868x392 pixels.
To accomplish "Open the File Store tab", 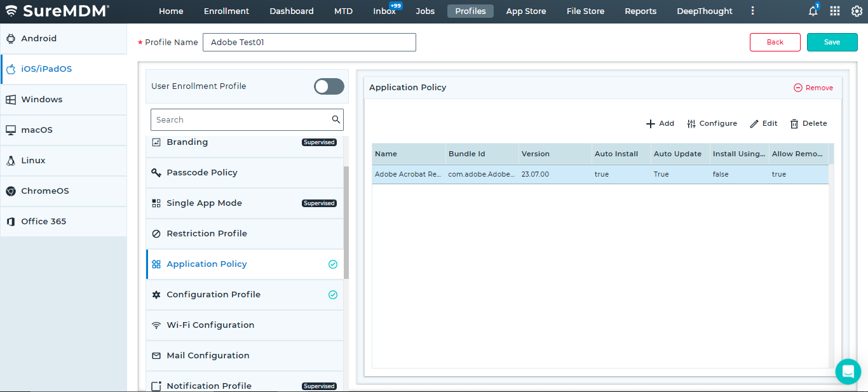I will (x=585, y=11).
